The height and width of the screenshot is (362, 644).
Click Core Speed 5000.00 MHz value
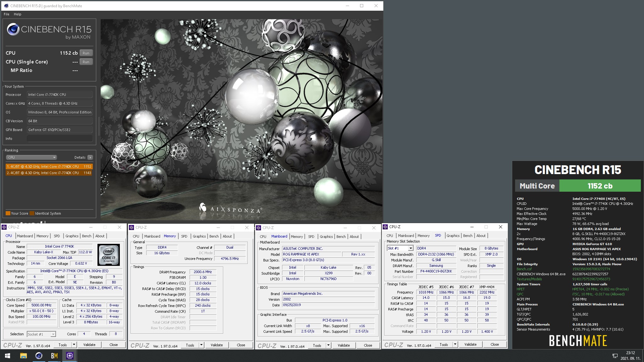click(42, 305)
